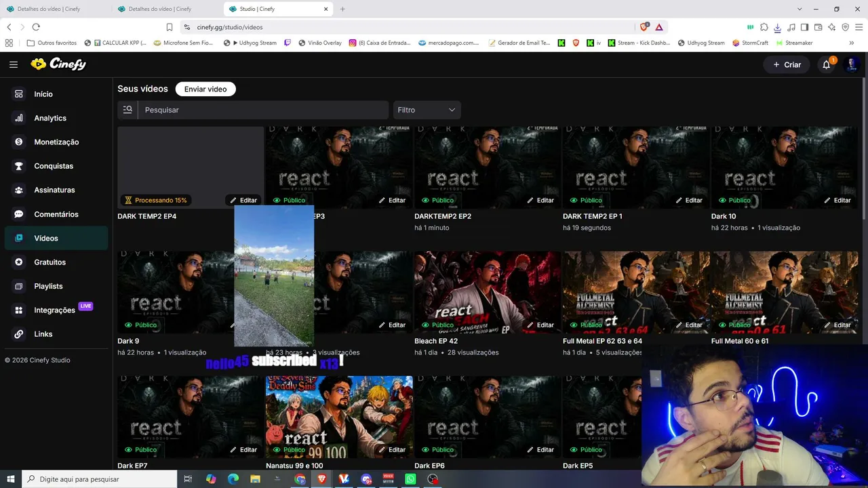Bookmark this page using the bookmark icon
Screen dimensions: 868x488
click(170, 27)
